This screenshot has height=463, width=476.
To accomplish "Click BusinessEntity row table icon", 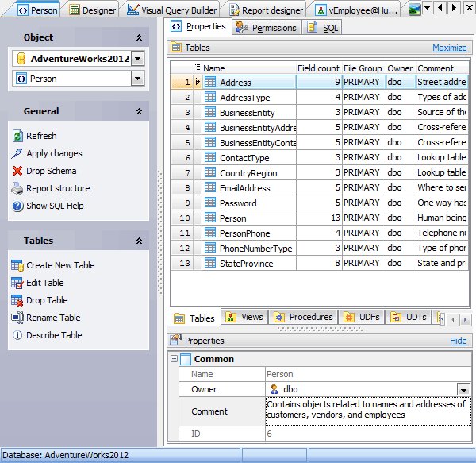I will tap(210, 112).
